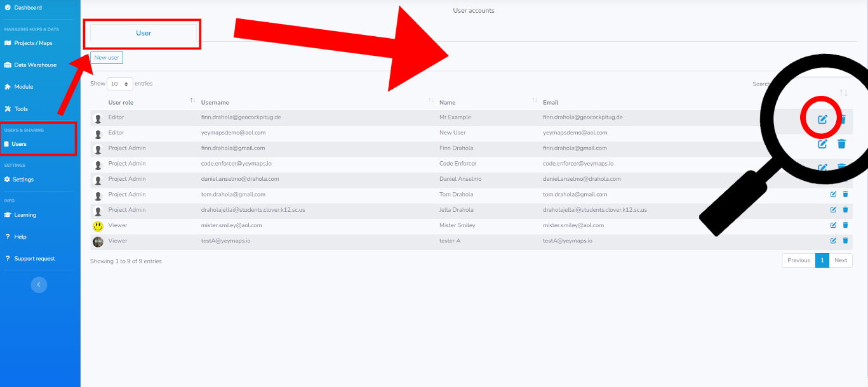
Task: Delete the Mister Smiley user account
Action: [845, 225]
